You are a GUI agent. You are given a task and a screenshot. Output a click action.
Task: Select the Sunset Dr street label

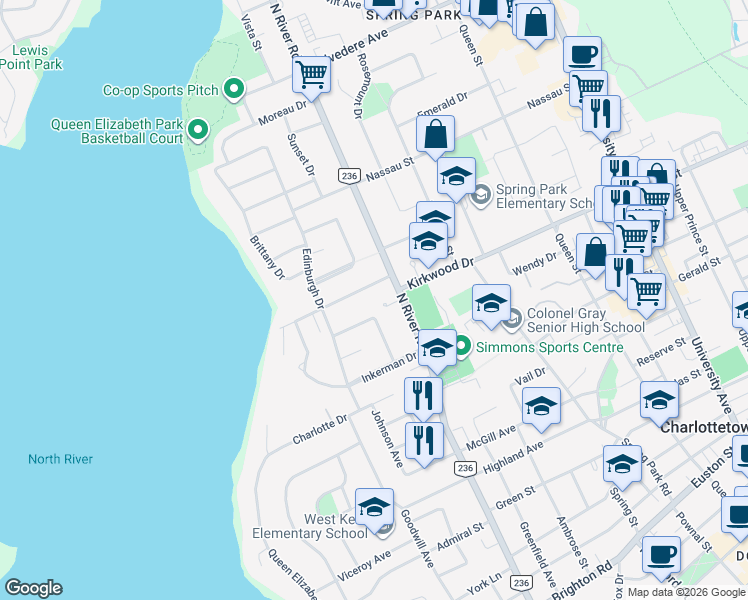coord(301,155)
